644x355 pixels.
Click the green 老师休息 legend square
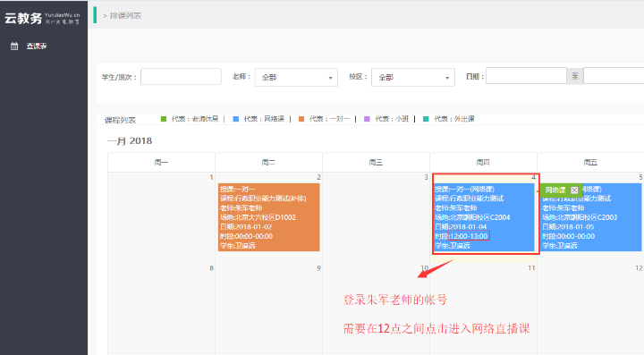point(164,119)
